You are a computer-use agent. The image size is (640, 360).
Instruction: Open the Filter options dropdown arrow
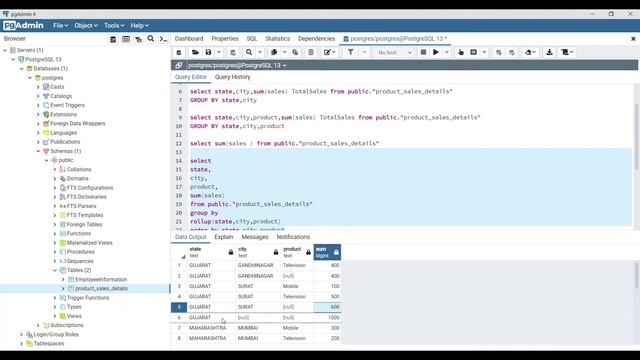click(364, 52)
